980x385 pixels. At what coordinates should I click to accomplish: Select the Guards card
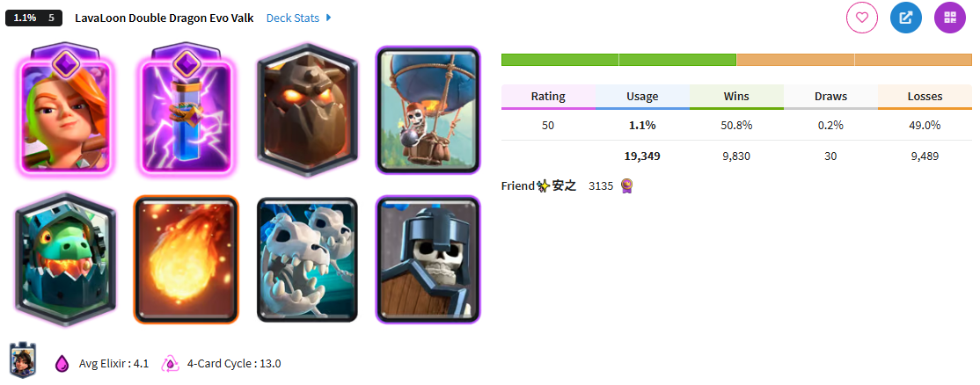[x=428, y=259]
